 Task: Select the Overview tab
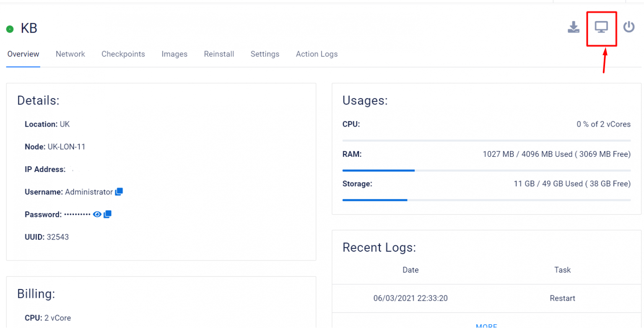23,54
